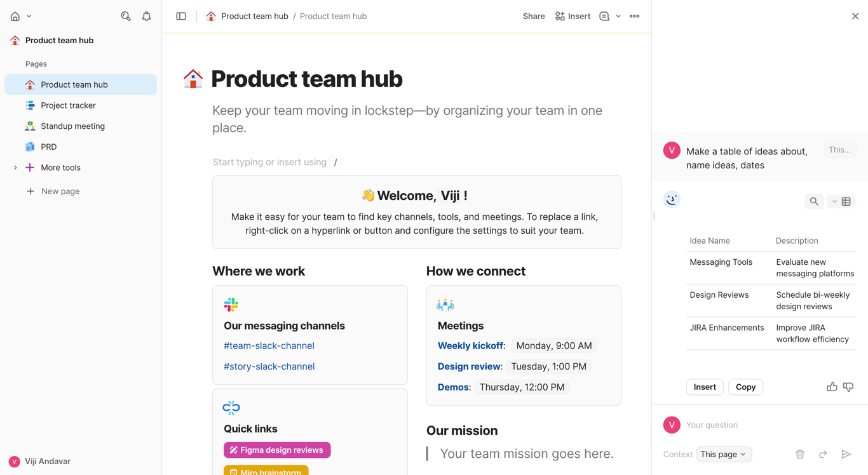Open the three-dot more options menu
Viewport: 868px width, 475px height.
click(x=634, y=17)
